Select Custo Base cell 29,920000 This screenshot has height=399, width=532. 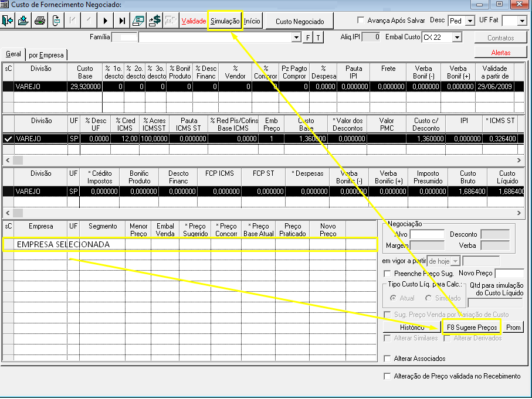tap(85, 87)
